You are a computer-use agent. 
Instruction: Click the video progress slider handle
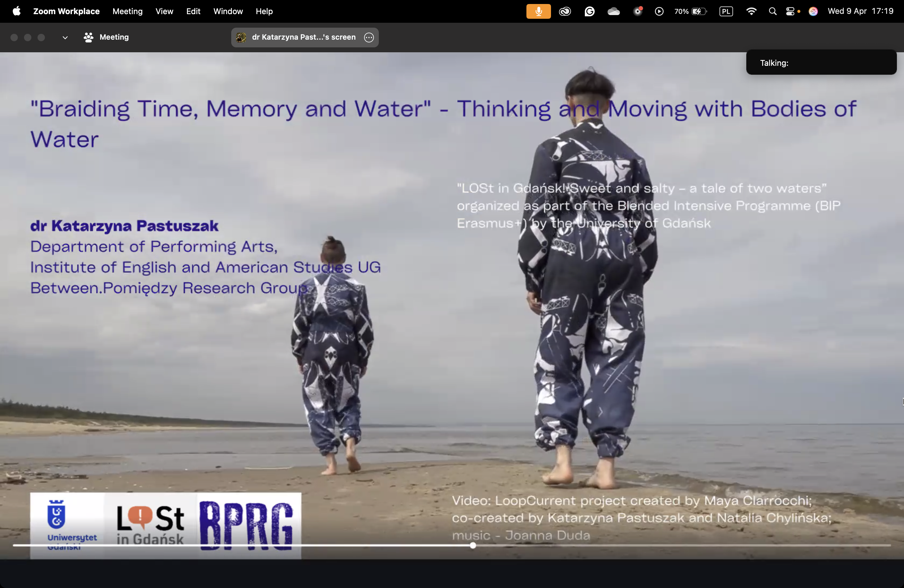(473, 546)
